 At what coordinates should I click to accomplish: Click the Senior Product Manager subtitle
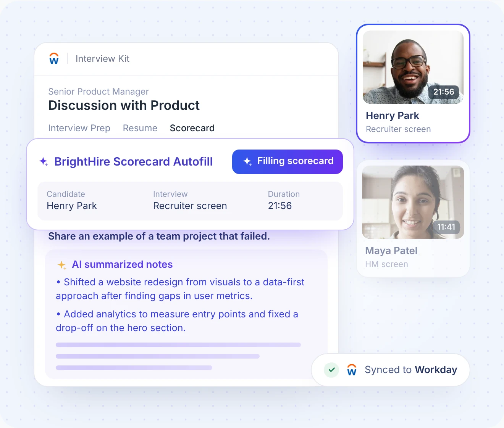[x=99, y=92]
